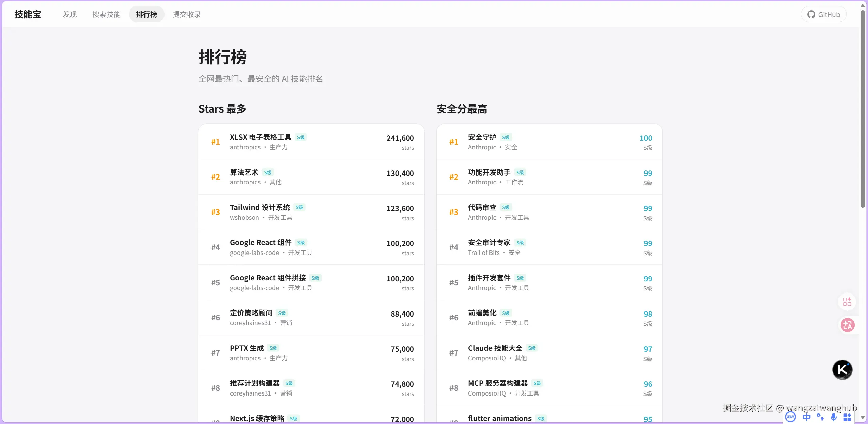
Task: Open 算法艺术 skill entry
Action: [311, 177]
